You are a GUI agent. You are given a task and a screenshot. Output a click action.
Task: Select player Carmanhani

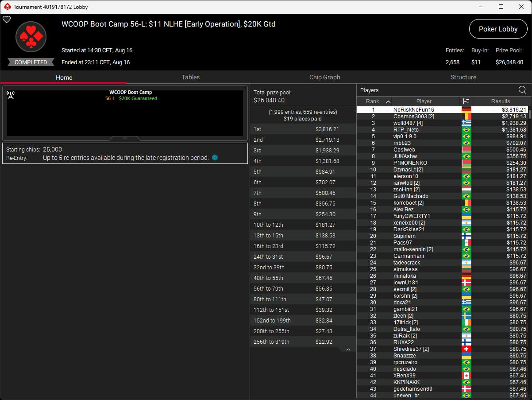point(442,256)
